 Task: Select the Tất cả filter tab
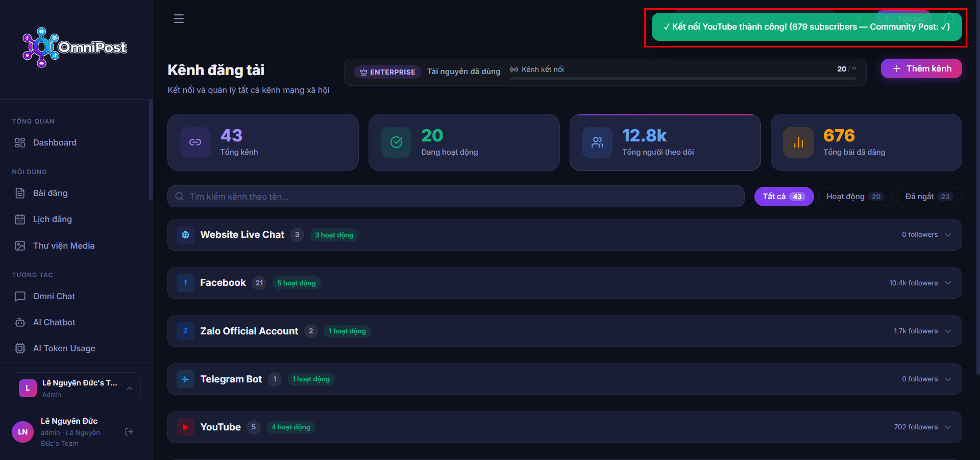tap(784, 197)
